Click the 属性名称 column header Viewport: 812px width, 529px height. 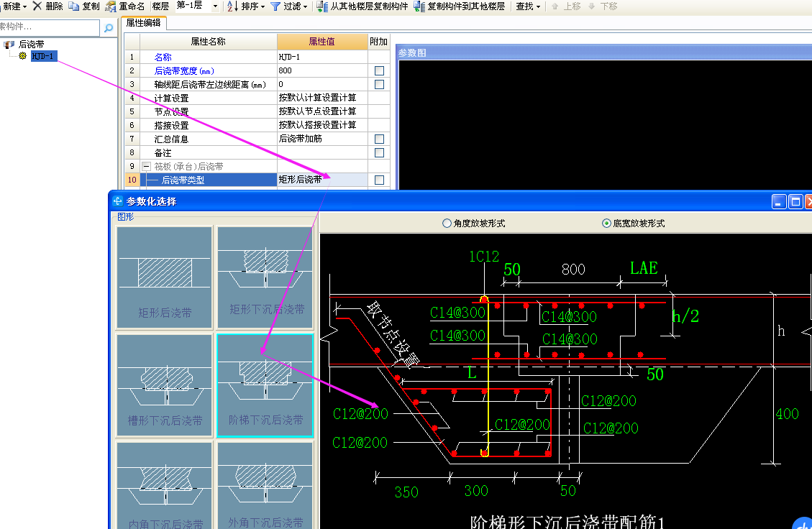[x=208, y=42]
